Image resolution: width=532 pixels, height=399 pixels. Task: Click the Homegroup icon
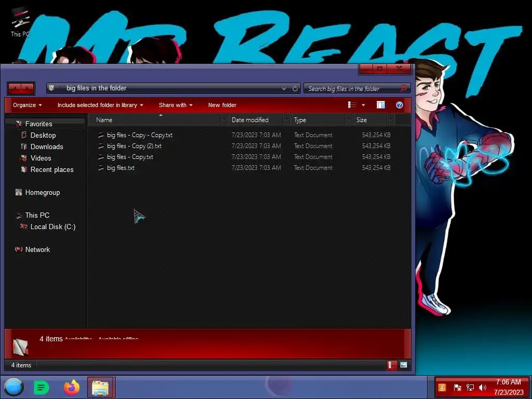[19, 192]
